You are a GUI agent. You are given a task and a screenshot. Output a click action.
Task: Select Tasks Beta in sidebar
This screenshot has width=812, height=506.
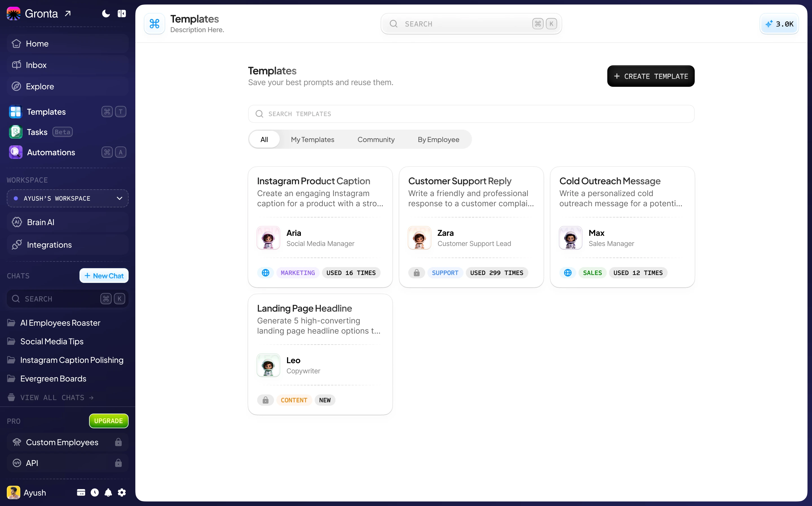tap(68, 132)
